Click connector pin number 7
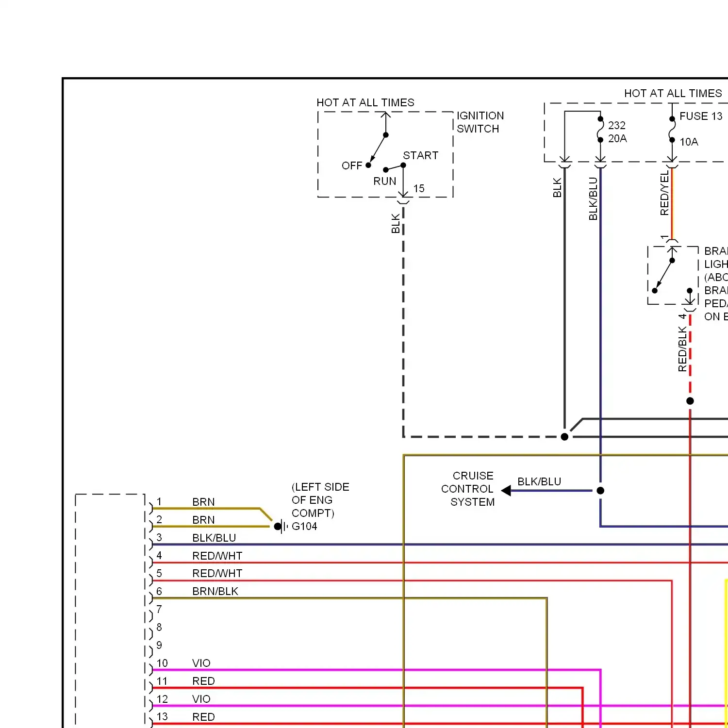This screenshot has height=728, width=728. [159, 609]
